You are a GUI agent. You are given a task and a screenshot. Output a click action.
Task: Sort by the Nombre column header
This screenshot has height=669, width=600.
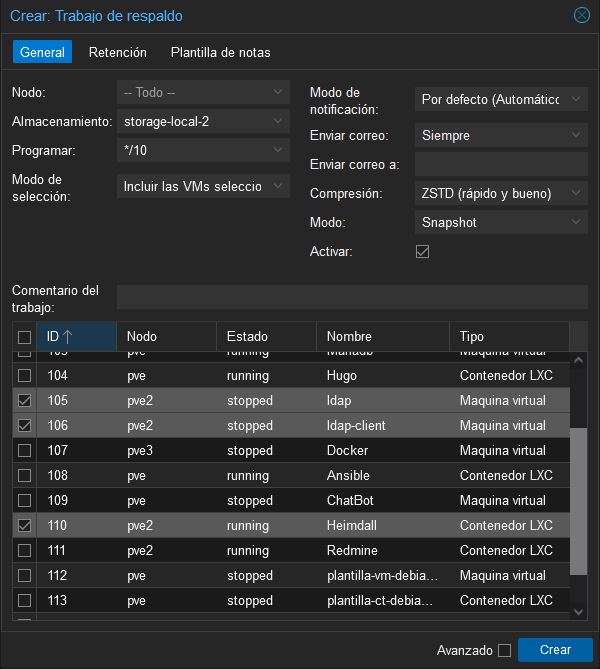(x=383, y=337)
